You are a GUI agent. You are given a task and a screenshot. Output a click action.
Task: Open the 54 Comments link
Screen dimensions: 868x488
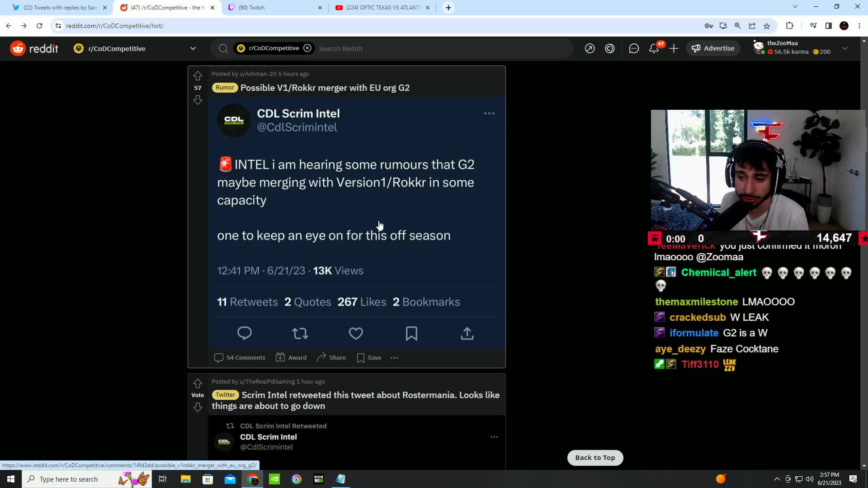240,357
